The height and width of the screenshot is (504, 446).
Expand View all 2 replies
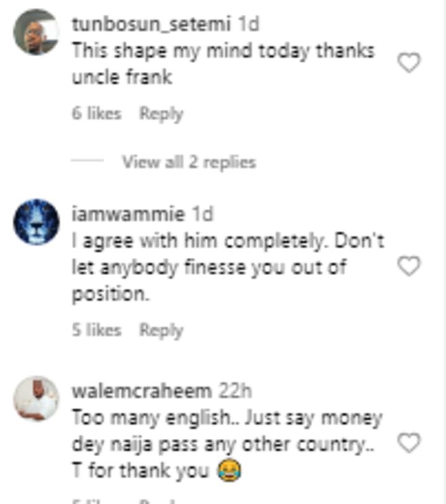(x=189, y=162)
